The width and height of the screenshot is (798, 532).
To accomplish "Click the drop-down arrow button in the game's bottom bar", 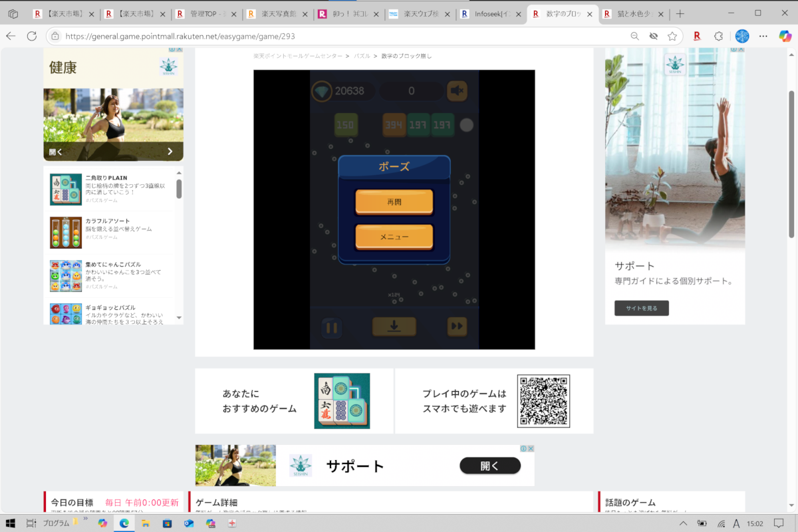I will point(394,327).
